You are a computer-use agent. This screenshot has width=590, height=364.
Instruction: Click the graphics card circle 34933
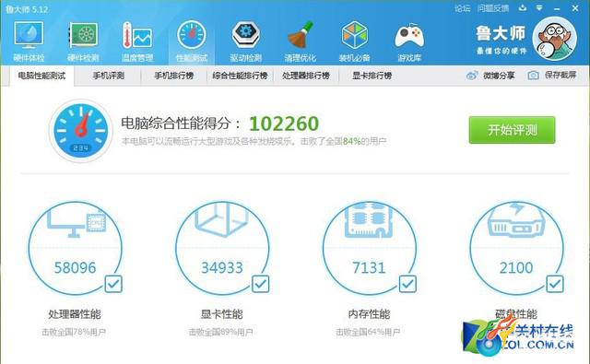222,248
